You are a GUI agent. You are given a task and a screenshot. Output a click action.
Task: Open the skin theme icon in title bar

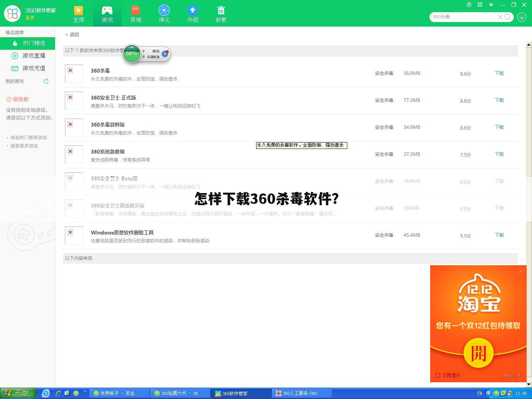[x=480, y=5]
